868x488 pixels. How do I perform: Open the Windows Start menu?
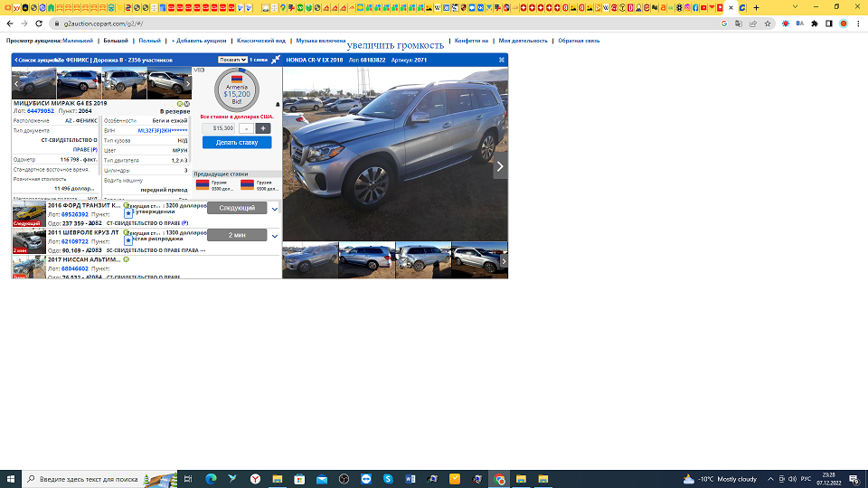[x=11, y=479]
